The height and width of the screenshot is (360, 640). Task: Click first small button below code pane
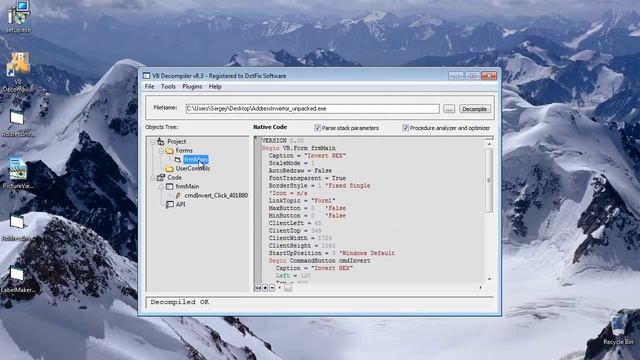[258, 288]
